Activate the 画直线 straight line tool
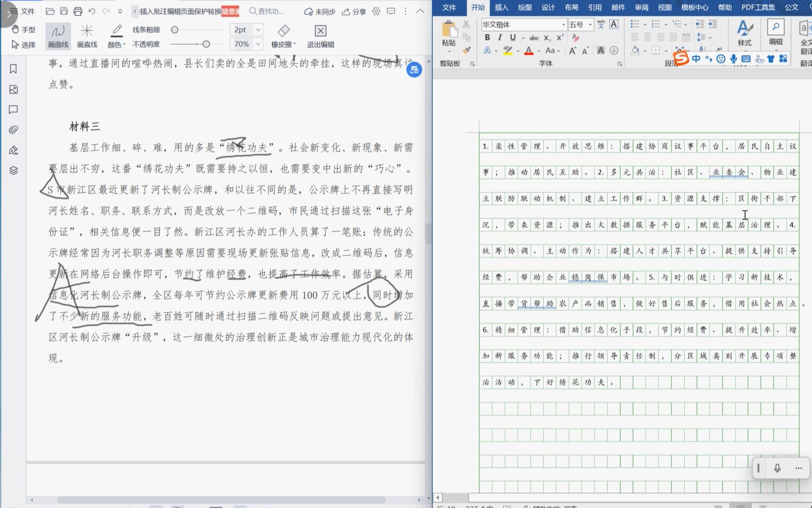This screenshot has width=812, height=508. click(x=87, y=36)
